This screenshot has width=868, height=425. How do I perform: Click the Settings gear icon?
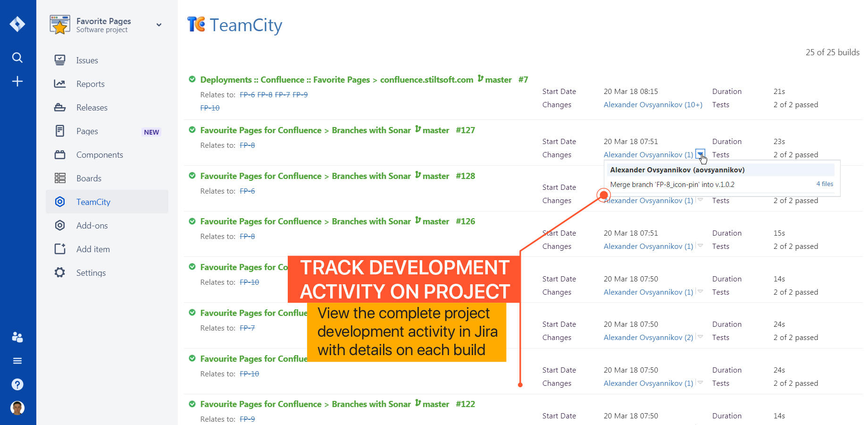60,272
